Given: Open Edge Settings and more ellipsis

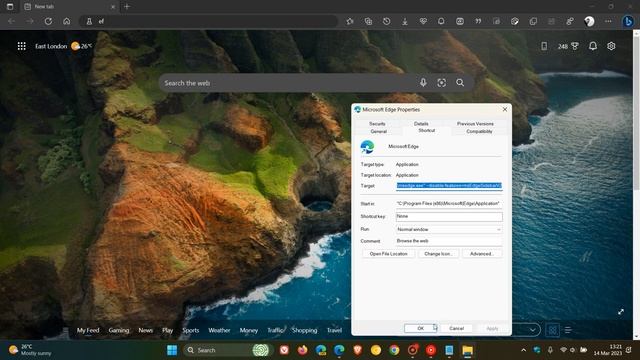Looking at the screenshot, I should click(608, 21).
